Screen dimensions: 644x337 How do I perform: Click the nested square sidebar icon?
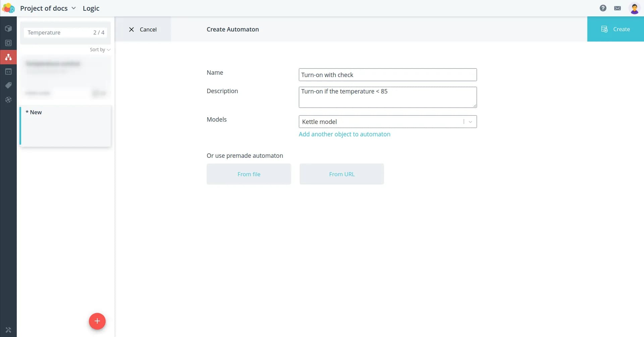click(x=8, y=43)
